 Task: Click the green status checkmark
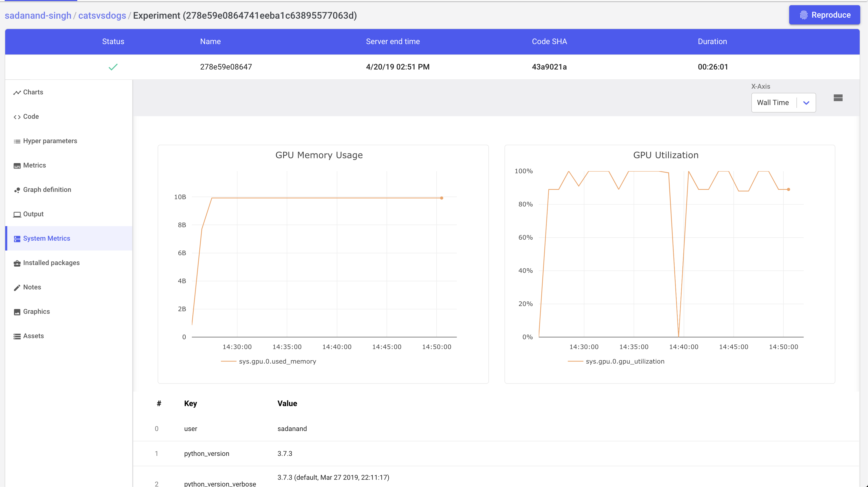click(113, 67)
